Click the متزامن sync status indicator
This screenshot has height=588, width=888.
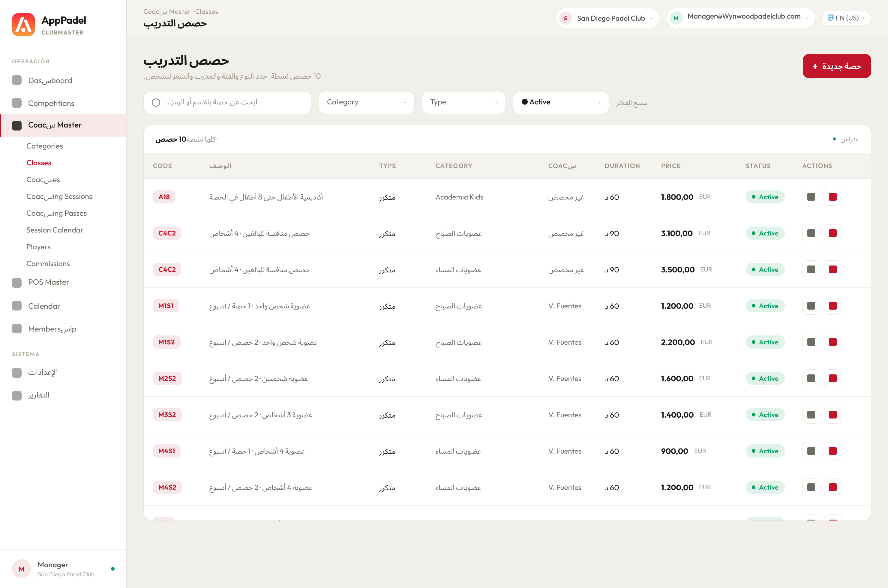(846, 139)
